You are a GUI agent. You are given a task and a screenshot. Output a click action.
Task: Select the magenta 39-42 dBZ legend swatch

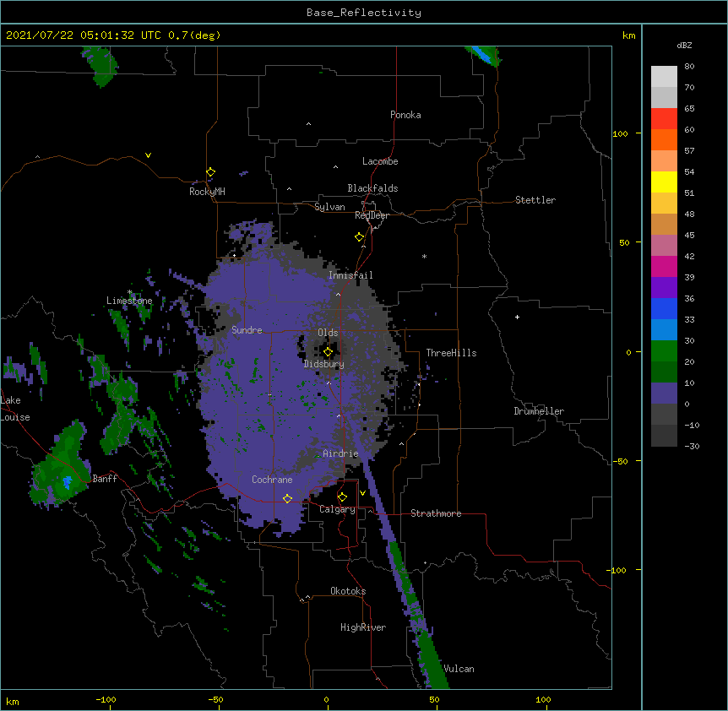664,266
